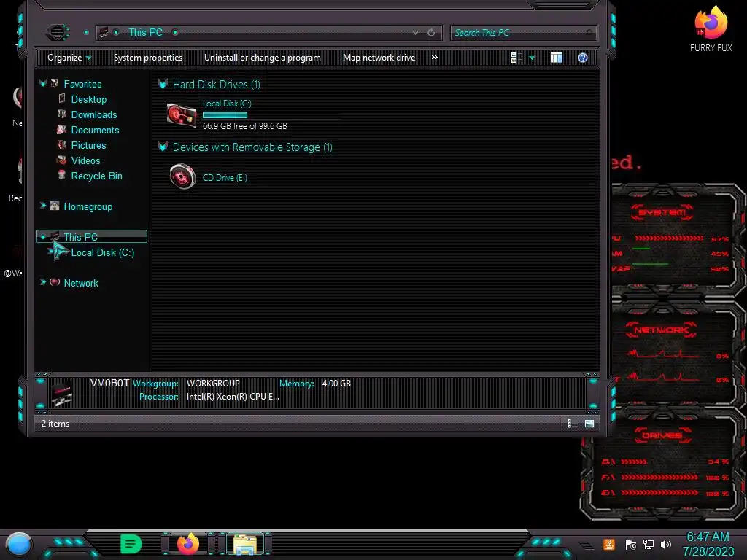The image size is (747, 560).
Task: Click the Intel(R) Xeon(R) processor text
Action: 233,397
